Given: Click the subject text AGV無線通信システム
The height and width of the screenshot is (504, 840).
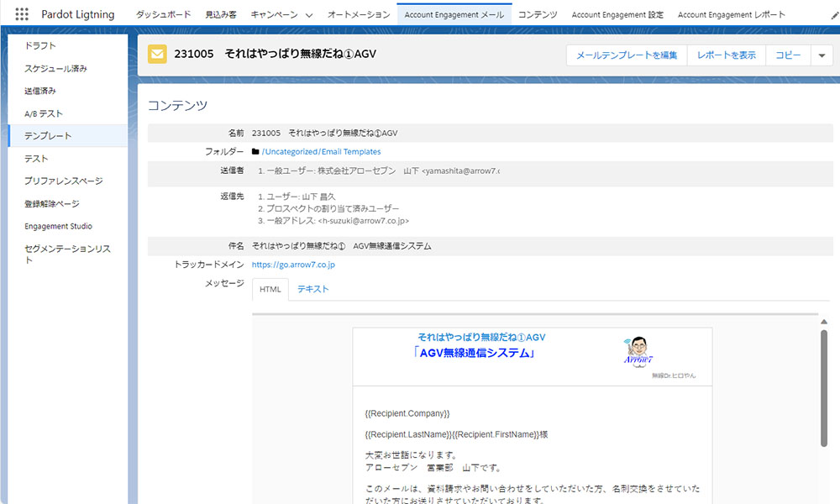Looking at the screenshot, I should click(x=392, y=246).
